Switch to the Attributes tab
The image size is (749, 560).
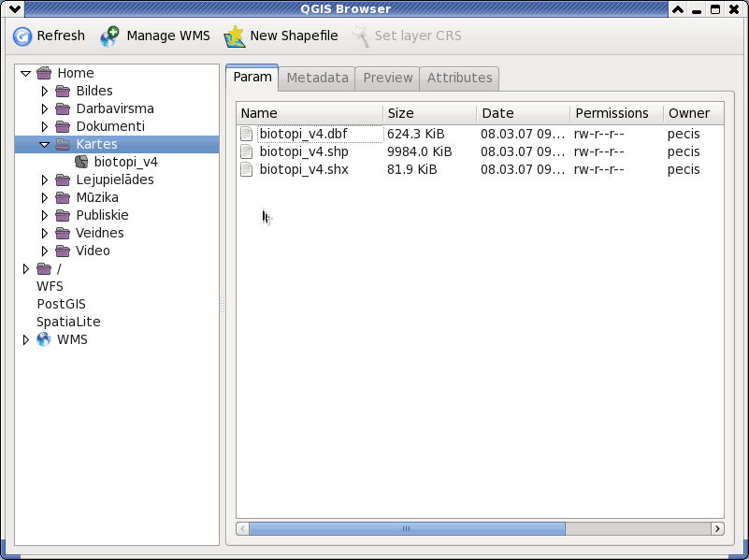pyautogui.click(x=459, y=79)
